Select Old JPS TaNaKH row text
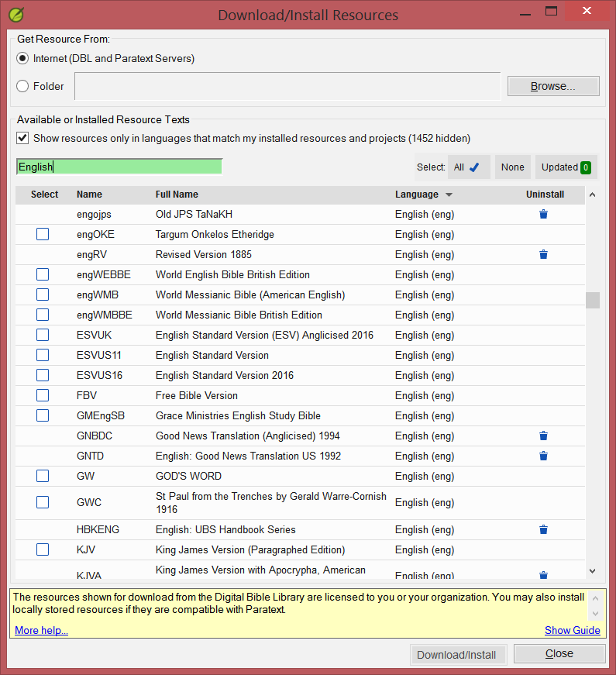The height and width of the screenshot is (675, 616). pyautogui.click(x=194, y=214)
